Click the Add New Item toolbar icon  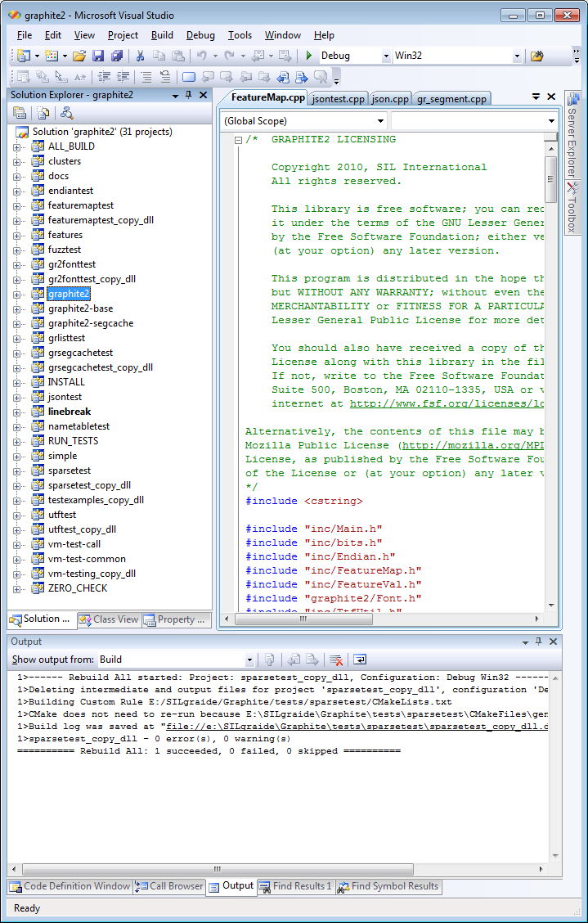pos(52,56)
